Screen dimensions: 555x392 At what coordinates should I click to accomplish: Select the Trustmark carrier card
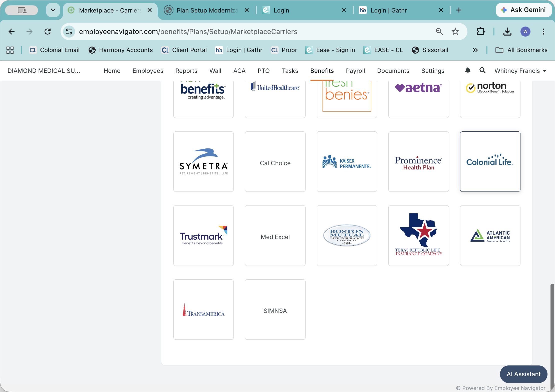[203, 236]
